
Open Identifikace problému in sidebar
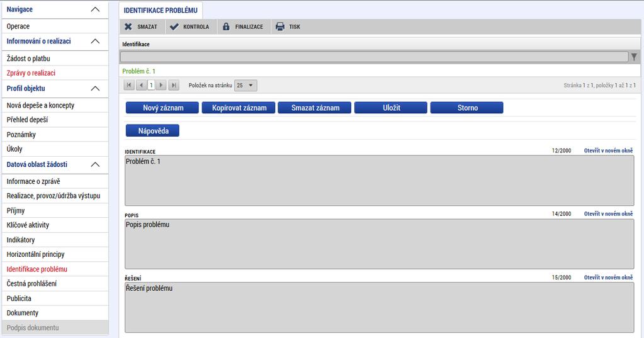tap(55, 269)
